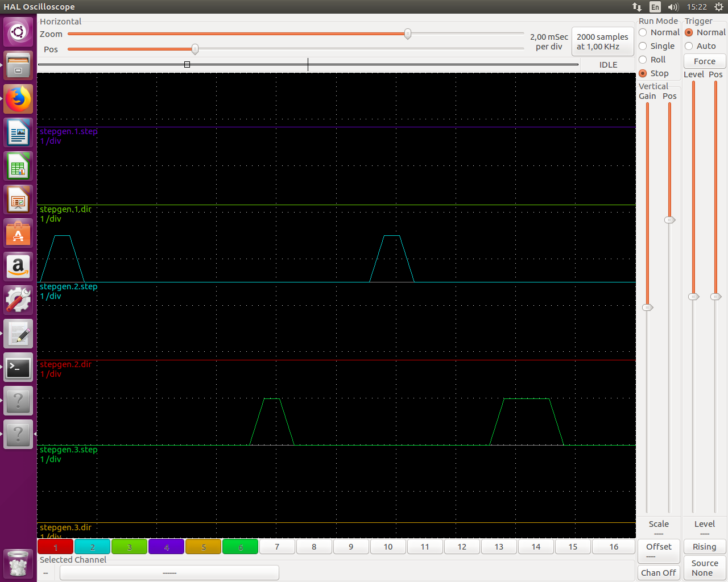Viewport: 728px width, 582px height.
Task: Enable channel 13 button
Action: pyautogui.click(x=499, y=547)
